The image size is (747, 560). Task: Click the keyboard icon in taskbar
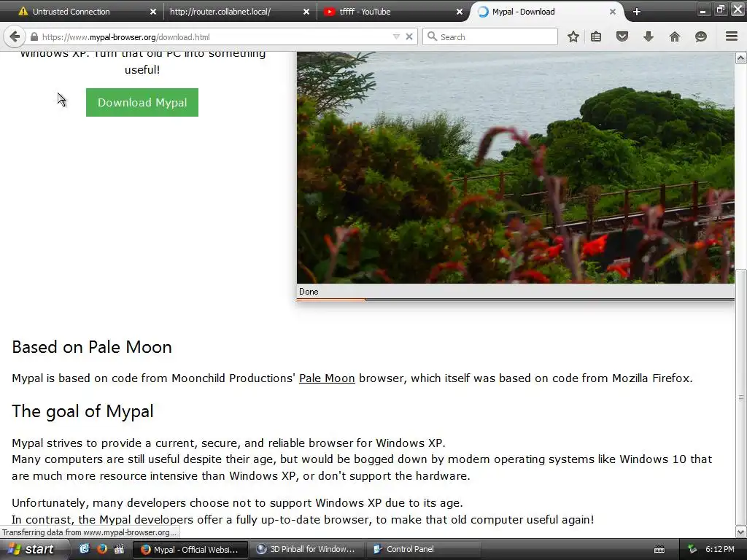coord(659,550)
